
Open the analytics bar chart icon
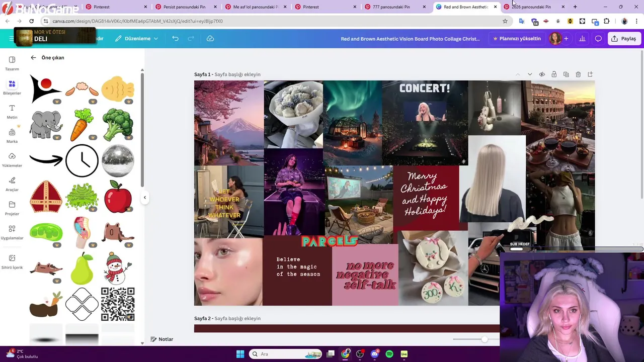point(582,39)
